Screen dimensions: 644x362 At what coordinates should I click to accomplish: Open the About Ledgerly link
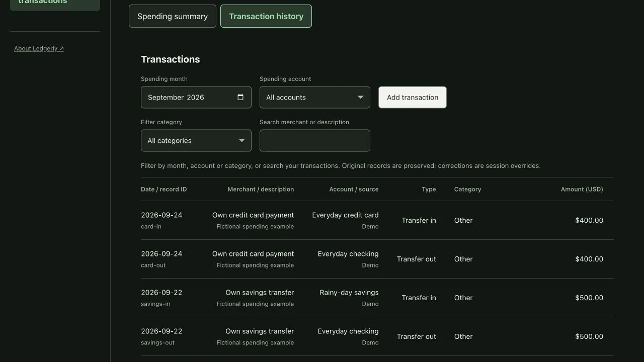pos(39,49)
